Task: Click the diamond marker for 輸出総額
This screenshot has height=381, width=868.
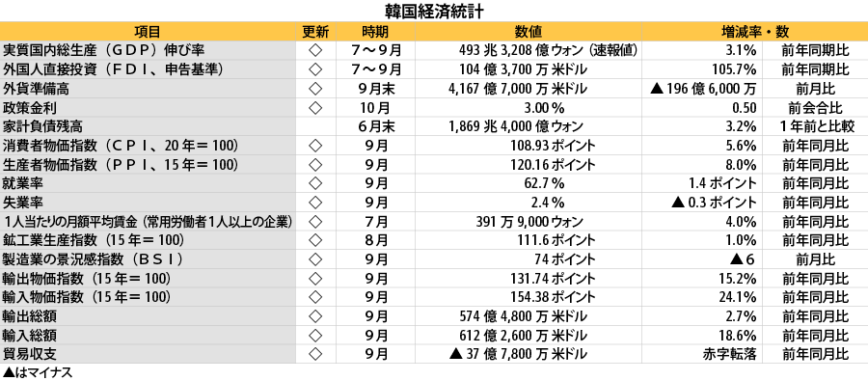Action: [315, 316]
